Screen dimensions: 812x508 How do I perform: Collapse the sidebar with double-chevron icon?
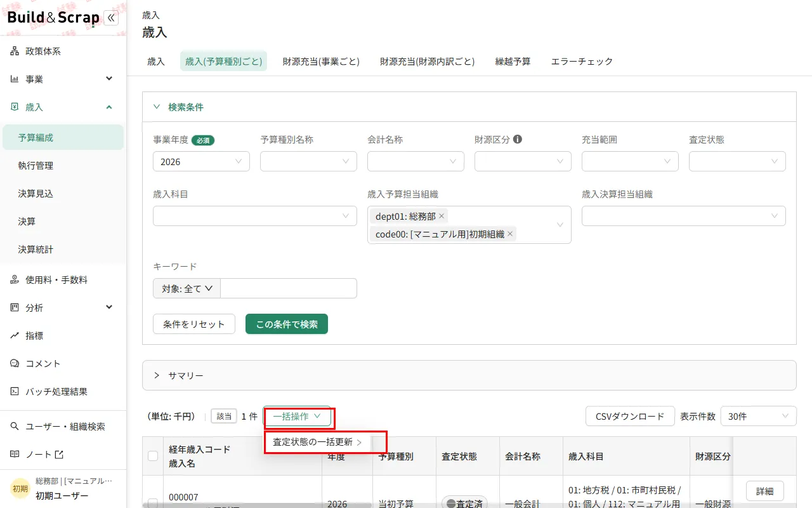[x=111, y=18]
